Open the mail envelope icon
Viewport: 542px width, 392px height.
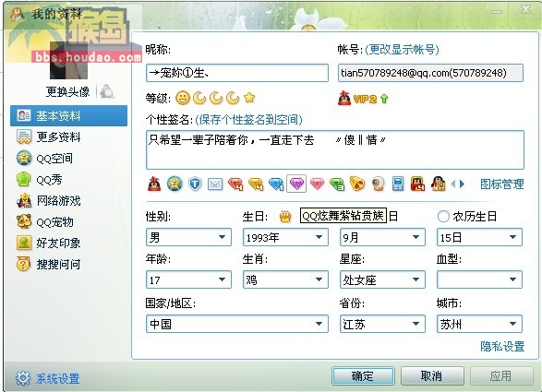click(x=215, y=184)
